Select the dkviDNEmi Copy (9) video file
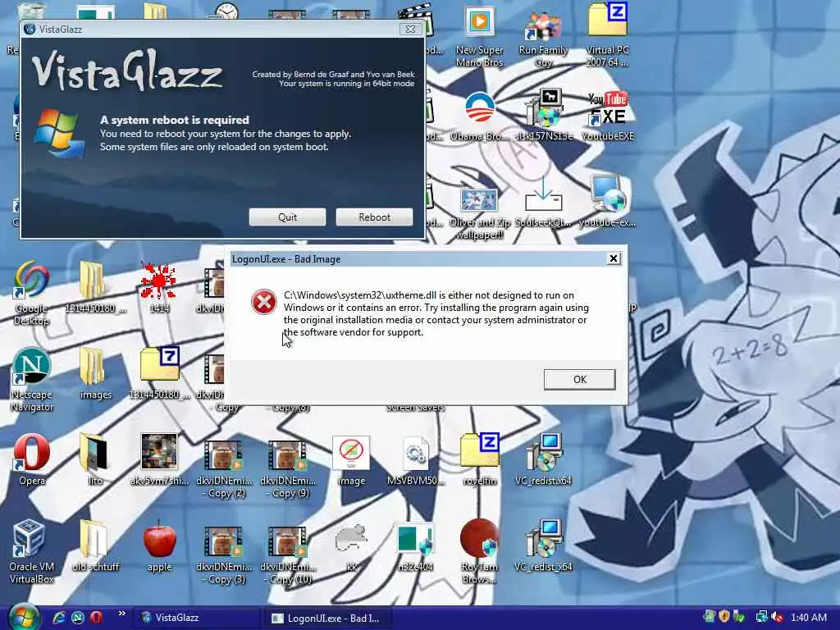This screenshot has height=630, width=840. pyautogui.click(x=288, y=468)
